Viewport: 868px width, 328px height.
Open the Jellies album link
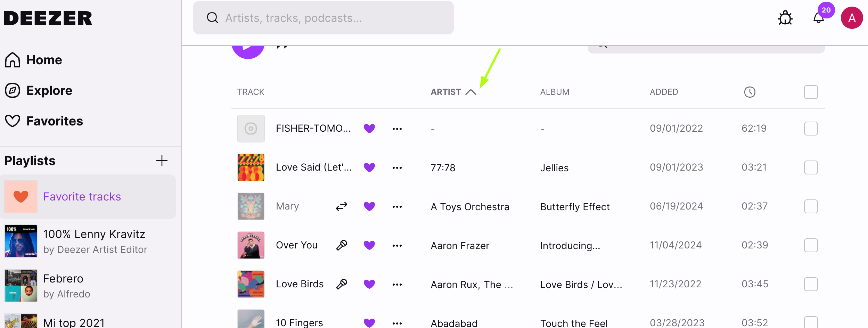555,168
